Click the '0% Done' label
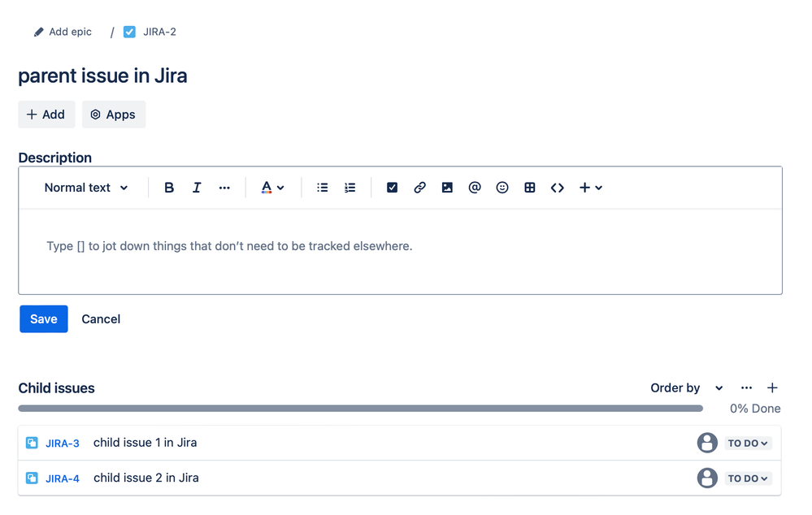 pos(755,409)
